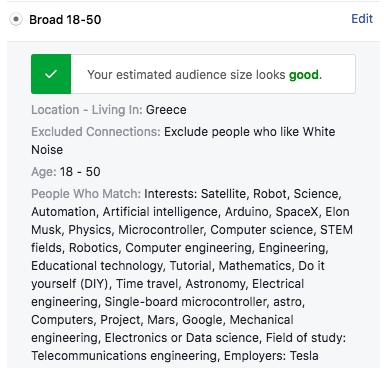384x368 pixels.
Task: Click the Telecommunications engineering field of study
Action: coord(124,356)
